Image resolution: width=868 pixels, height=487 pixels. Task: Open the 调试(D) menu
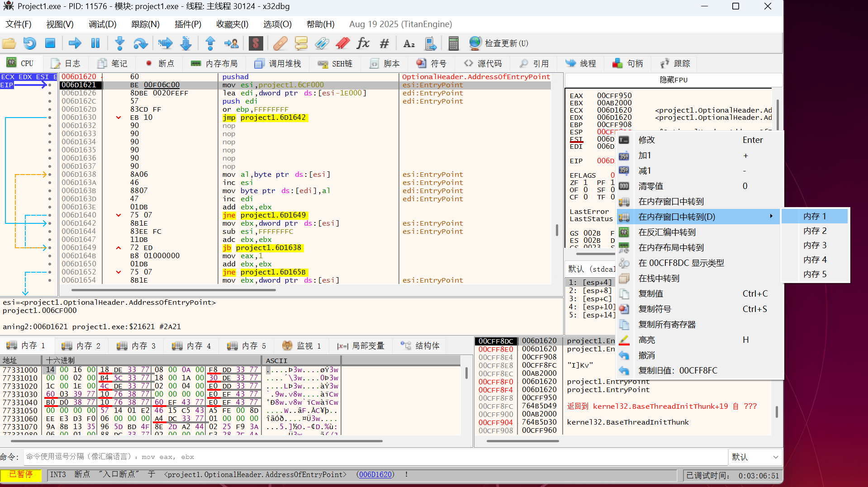click(102, 24)
